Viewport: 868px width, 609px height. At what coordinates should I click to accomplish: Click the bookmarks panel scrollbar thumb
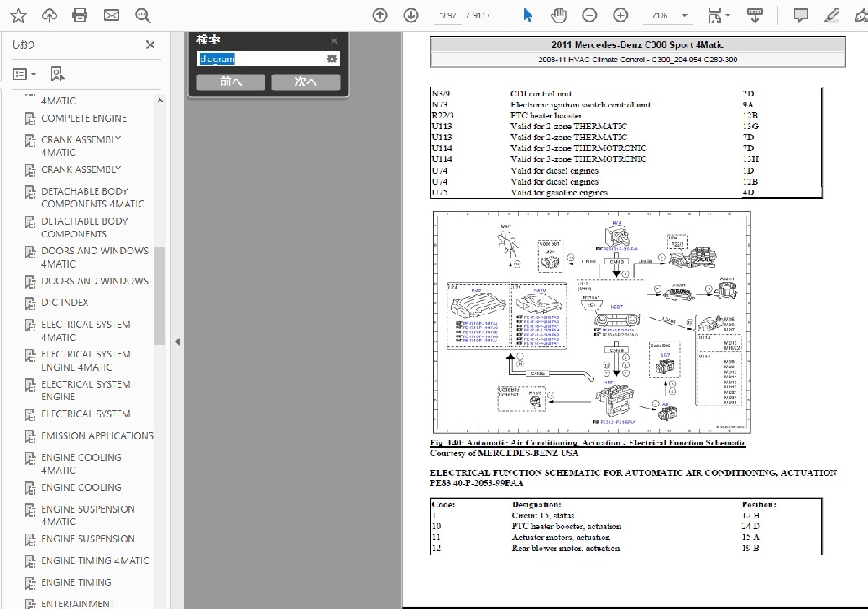pos(160,296)
